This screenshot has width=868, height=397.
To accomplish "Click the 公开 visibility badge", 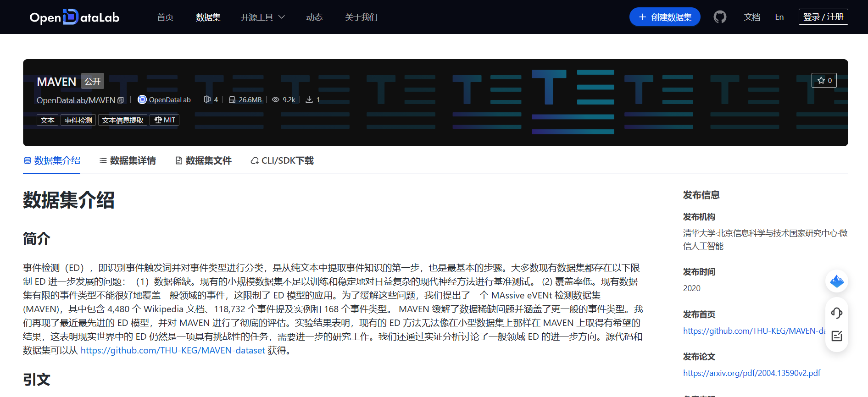I will pos(93,81).
